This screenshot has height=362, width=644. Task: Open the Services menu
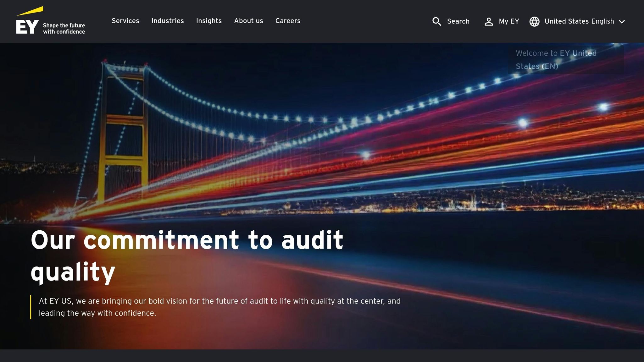(x=125, y=21)
